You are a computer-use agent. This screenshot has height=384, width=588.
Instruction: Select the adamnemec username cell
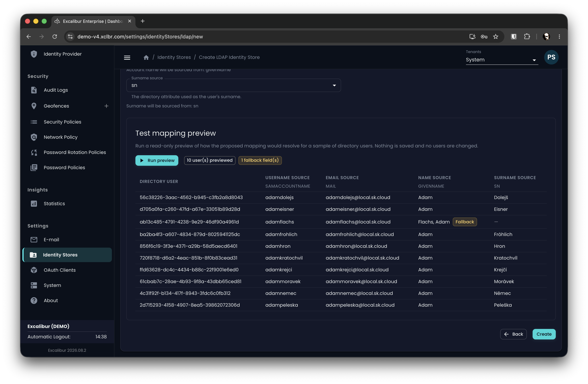click(x=280, y=293)
